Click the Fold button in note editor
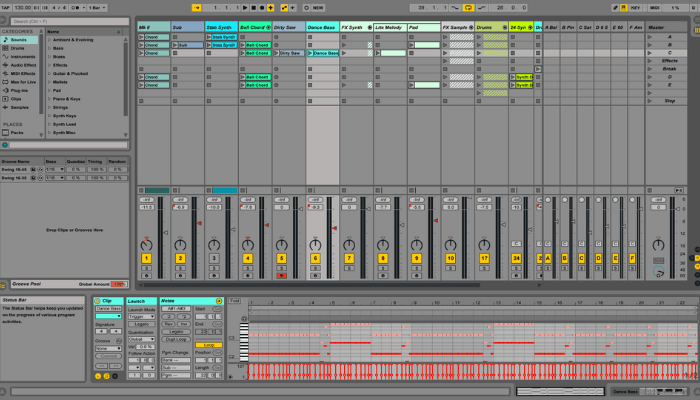700x400 pixels. 234,300
